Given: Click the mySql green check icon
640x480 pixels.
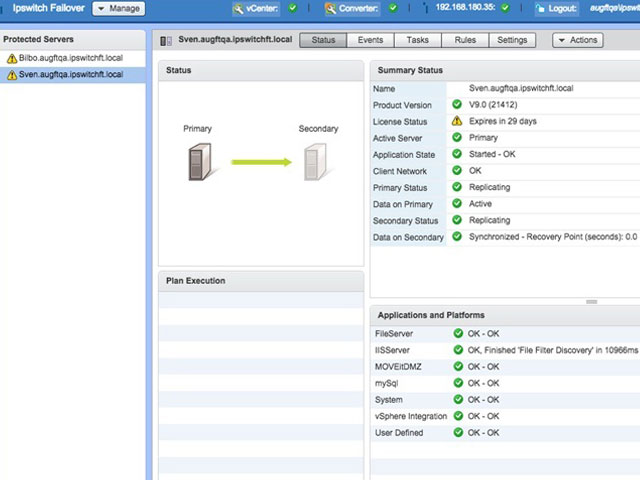Looking at the screenshot, I should pyautogui.click(x=458, y=383).
